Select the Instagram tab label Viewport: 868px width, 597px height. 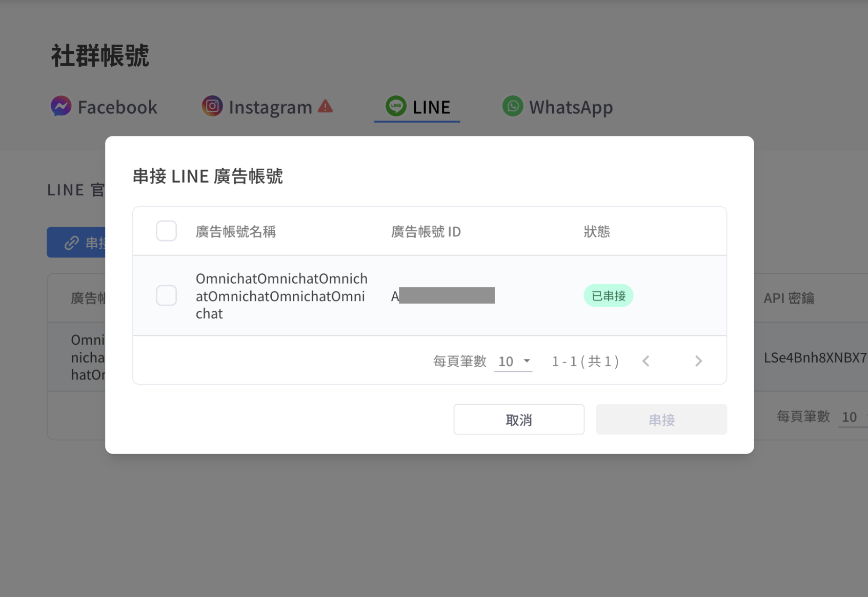pyautogui.click(x=270, y=107)
